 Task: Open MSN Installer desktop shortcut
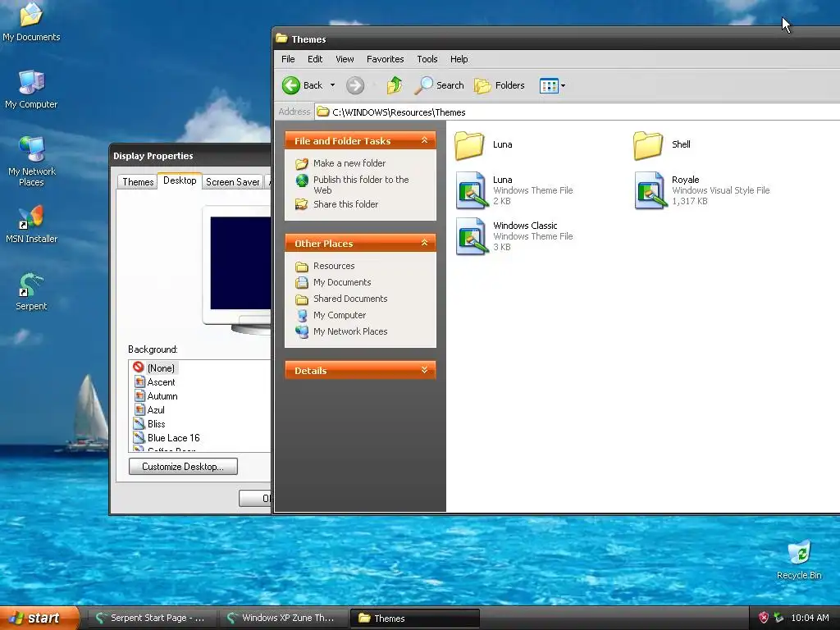pos(32,225)
